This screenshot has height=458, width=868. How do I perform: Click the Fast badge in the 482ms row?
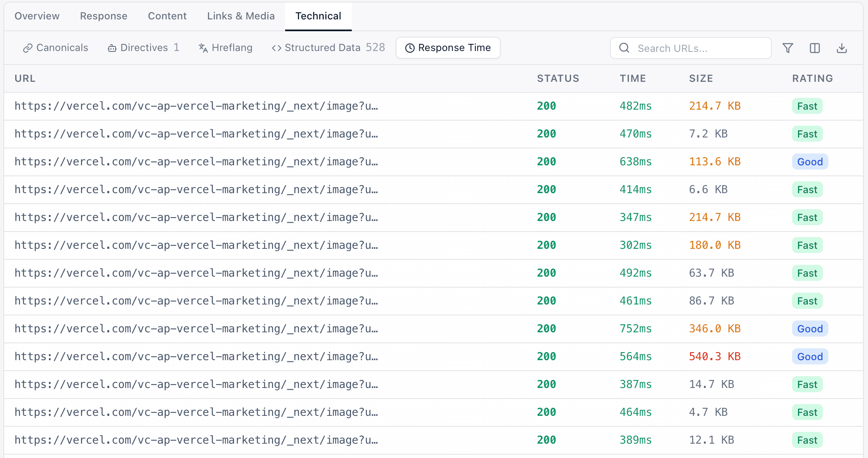tap(807, 106)
